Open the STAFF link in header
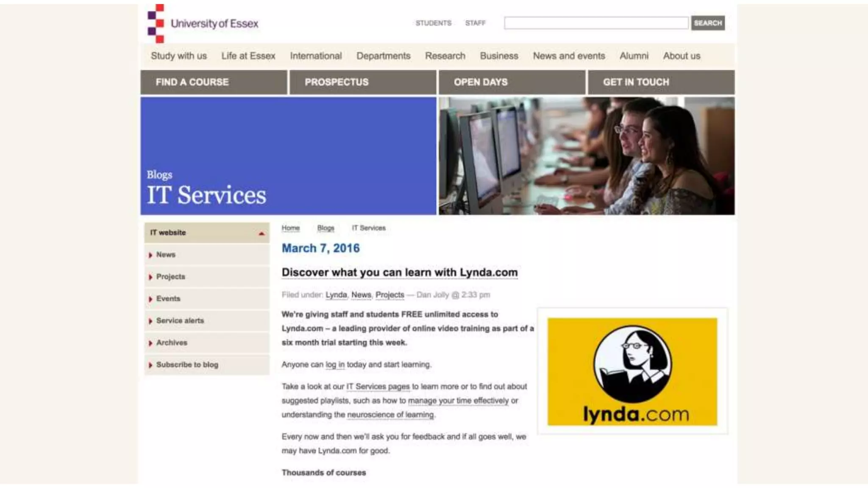This screenshot has width=868, height=488. (475, 23)
